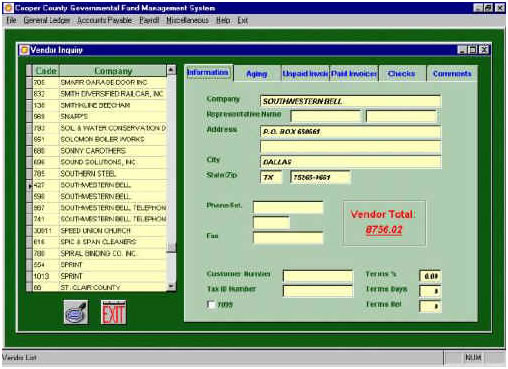
Task: Click the Exit menu item
Action: click(242, 20)
